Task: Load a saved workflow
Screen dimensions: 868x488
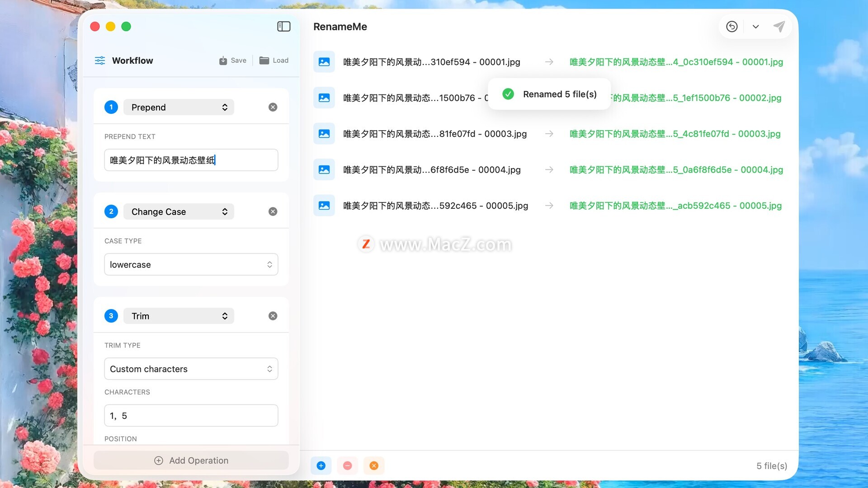Action: pos(274,61)
